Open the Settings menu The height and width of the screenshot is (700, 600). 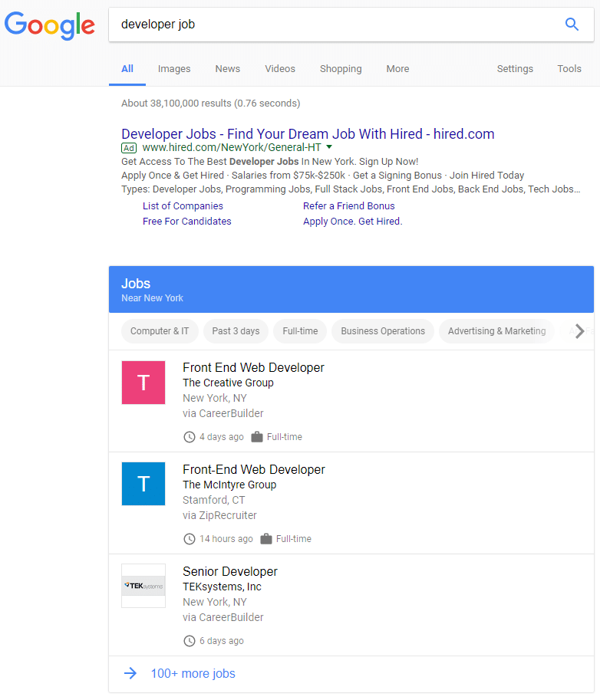tap(515, 69)
